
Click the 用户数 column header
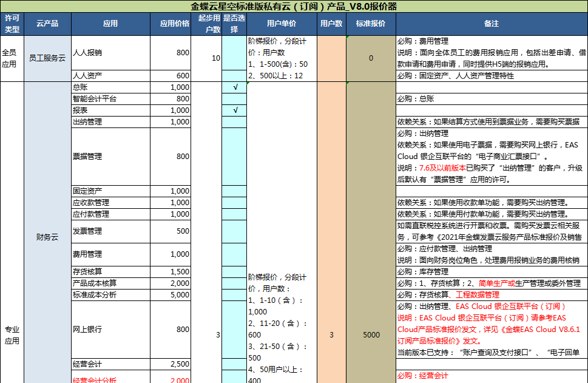coord(331,24)
